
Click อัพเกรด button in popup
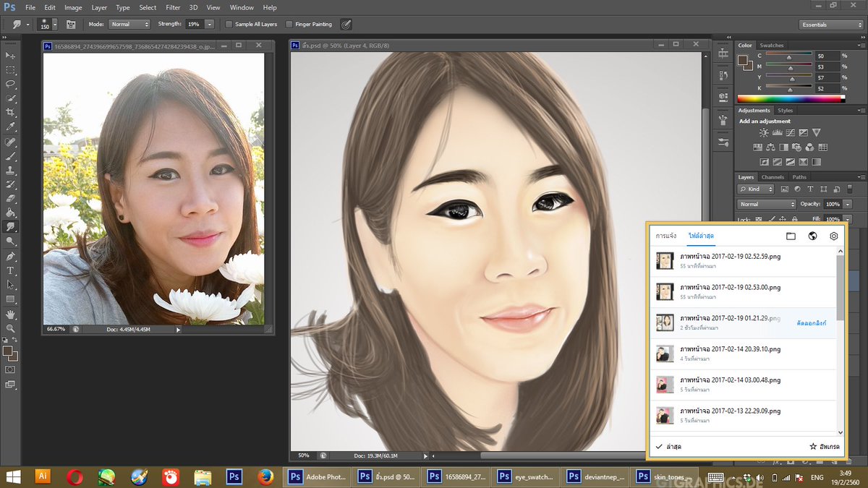click(824, 447)
